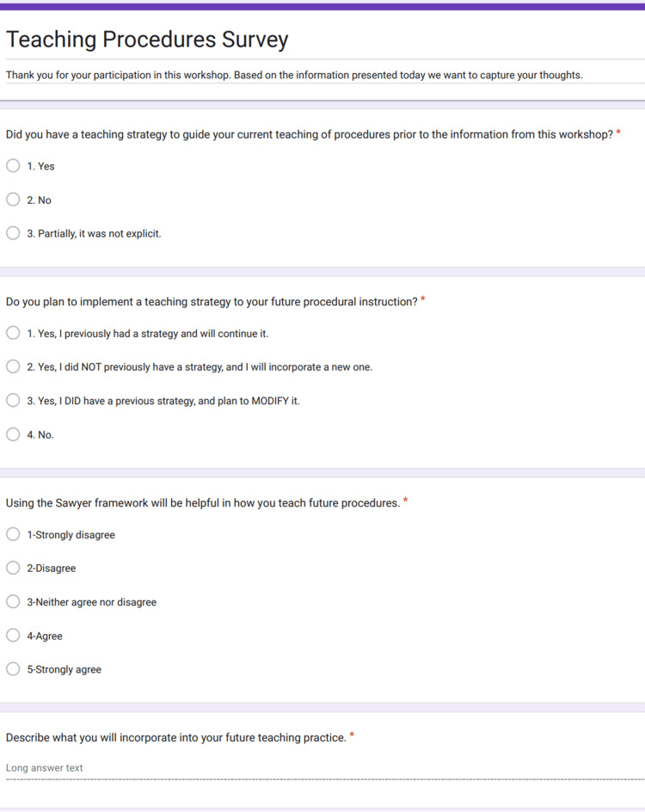The image size is (645, 812).
Task: Select the "1. Yes" radio option
Action: point(13,166)
